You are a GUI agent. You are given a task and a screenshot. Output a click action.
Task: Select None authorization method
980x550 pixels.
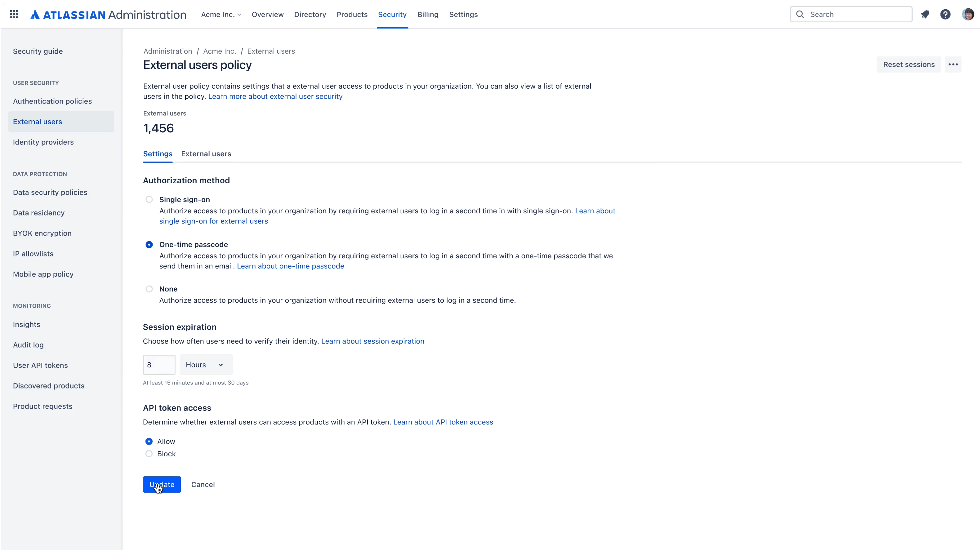point(149,289)
